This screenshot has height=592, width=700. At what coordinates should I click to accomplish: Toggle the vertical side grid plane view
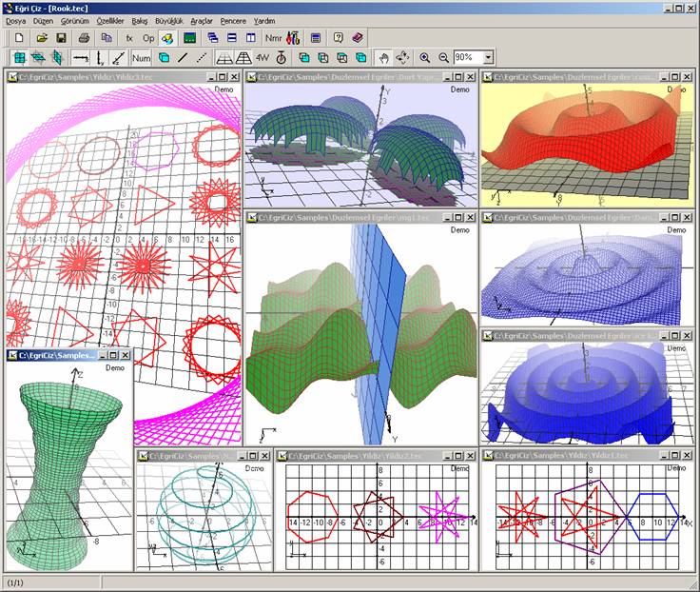point(58,58)
